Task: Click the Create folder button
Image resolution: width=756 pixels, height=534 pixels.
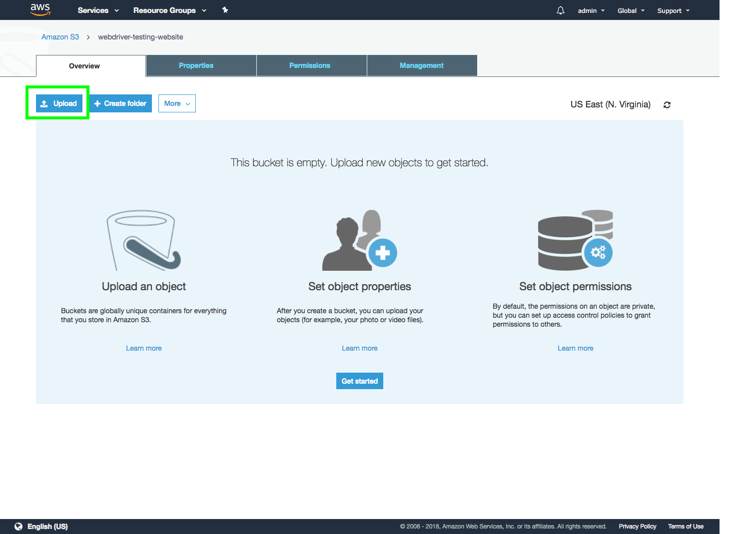Action: pos(120,103)
